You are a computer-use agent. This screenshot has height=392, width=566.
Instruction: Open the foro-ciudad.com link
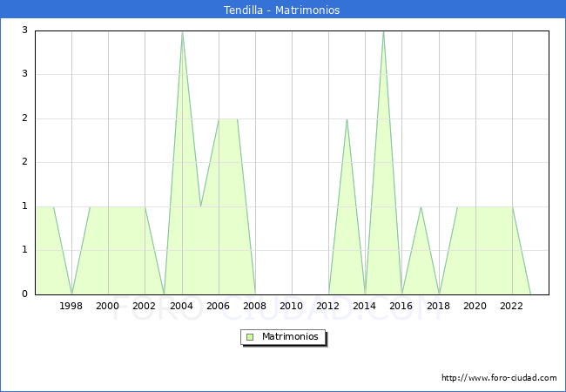click(x=499, y=378)
